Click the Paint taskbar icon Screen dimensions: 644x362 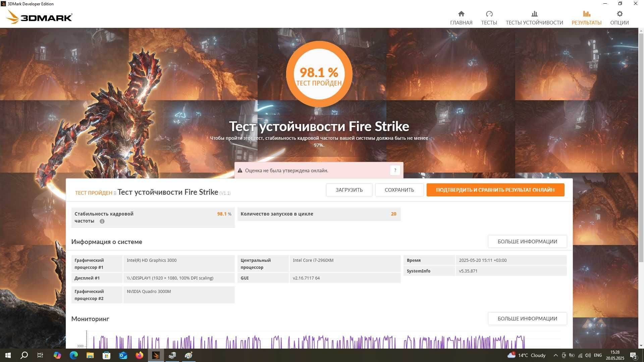tap(189, 355)
